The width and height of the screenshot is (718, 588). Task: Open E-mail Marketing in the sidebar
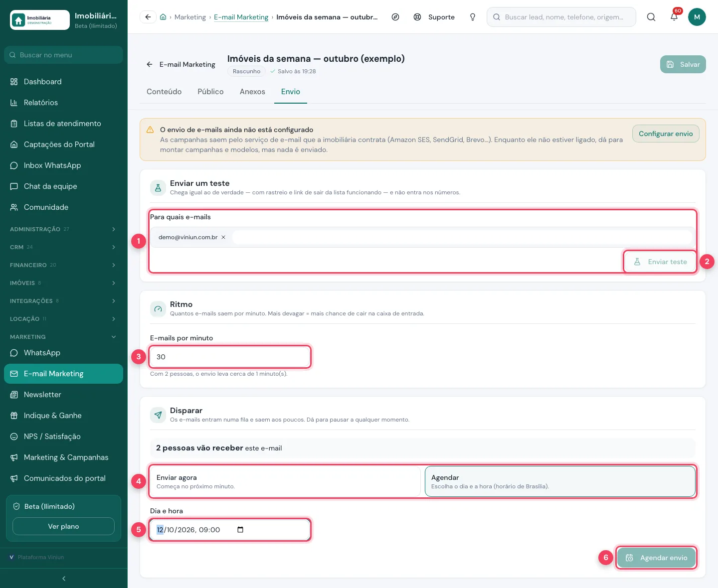click(63, 374)
